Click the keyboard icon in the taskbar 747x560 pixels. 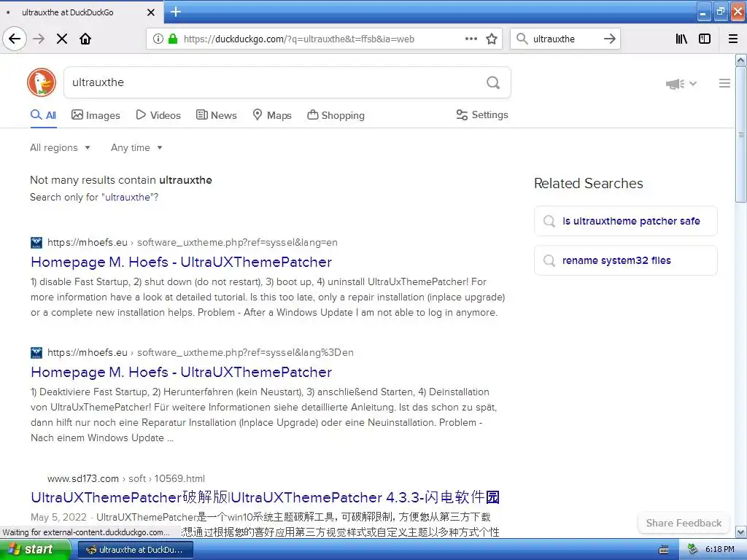[x=663, y=550]
